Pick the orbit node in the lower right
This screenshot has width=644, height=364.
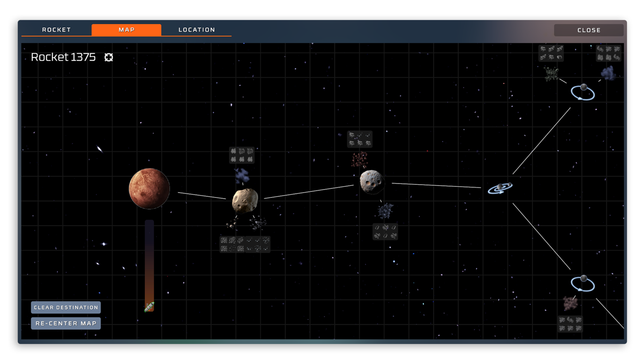[x=582, y=284]
